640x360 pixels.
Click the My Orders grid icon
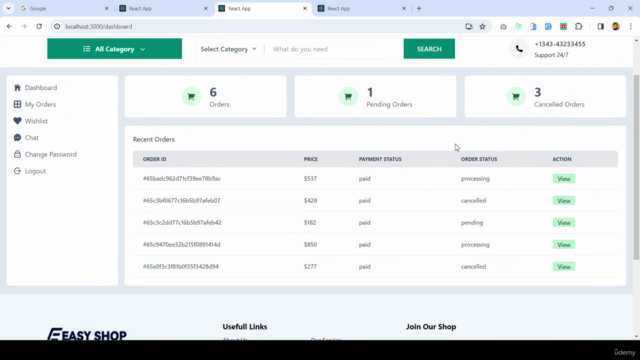coord(17,104)
